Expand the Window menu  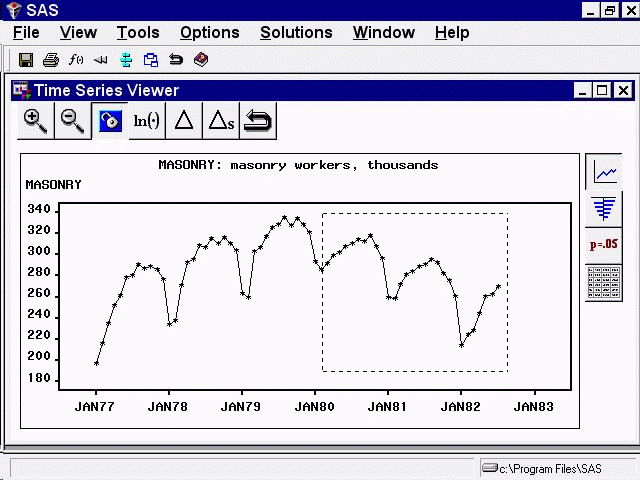[x=383, y=32]
